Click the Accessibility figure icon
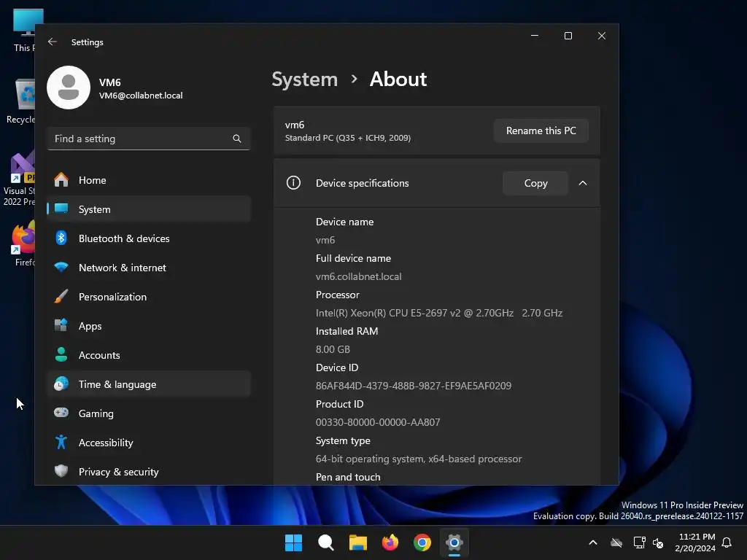This screenshot has height=560, width=747. point(61,443)
